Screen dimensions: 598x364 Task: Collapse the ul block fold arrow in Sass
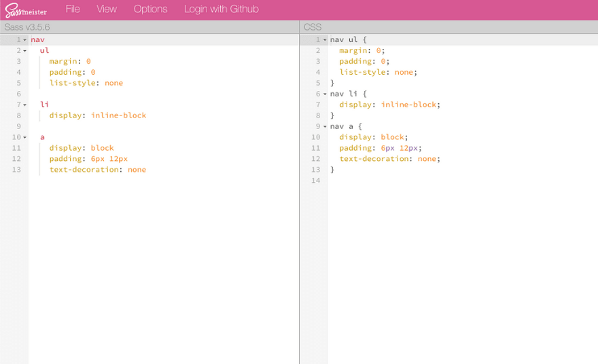tap(24, 51)
